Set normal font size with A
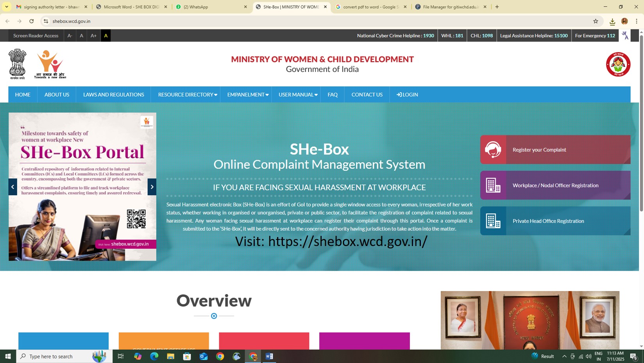The image size is (644, 363). point(81,36)
